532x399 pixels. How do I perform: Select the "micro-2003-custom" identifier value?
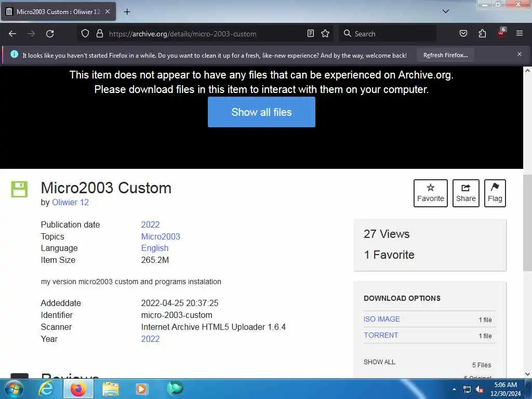(177, 315)
